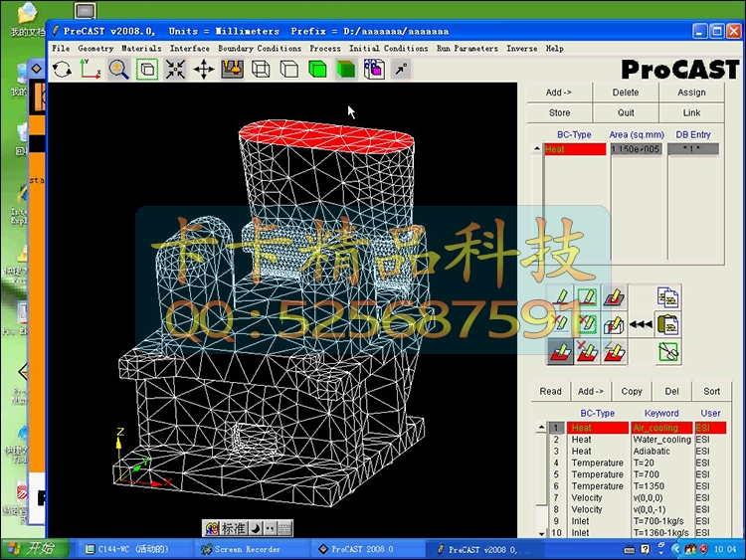Open the Help menu
This screenshot has width=746, height=560.
coord(555,48)
